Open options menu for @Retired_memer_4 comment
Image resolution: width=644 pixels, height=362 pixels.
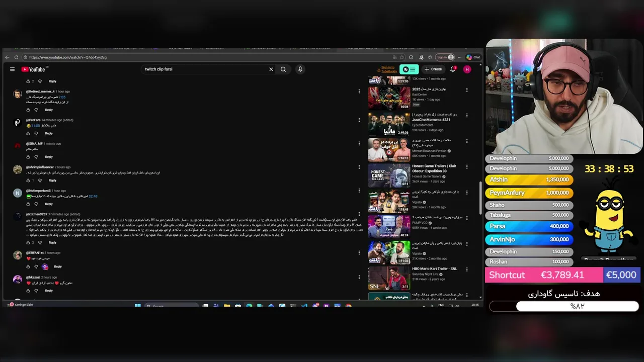(x=359, y=92)
